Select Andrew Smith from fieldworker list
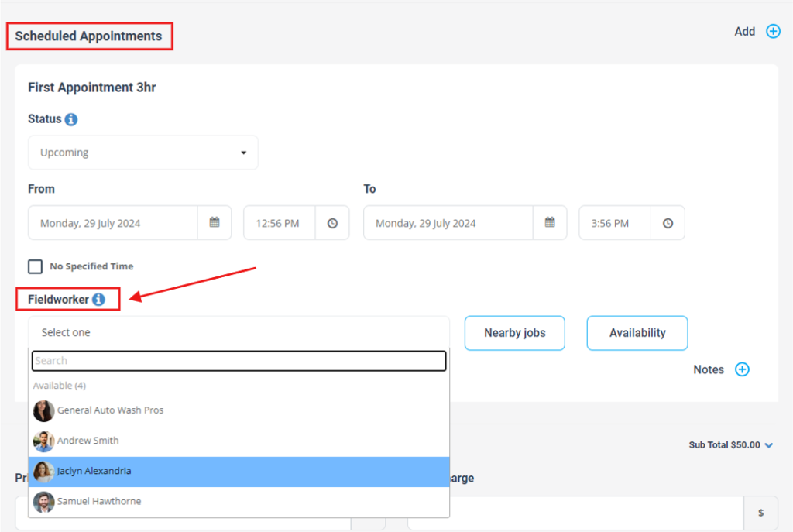The height and width of the screenshot is (532, 793). [239, 441]
